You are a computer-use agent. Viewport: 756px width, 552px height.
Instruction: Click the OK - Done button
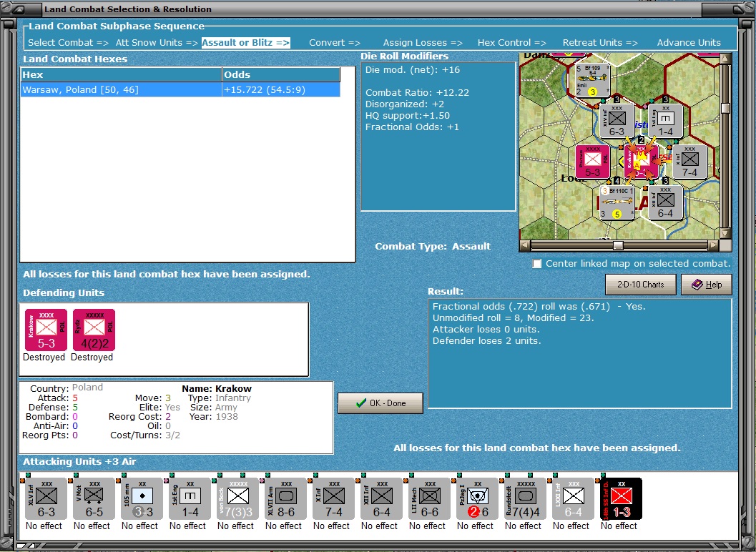click(x=381, y=403)
